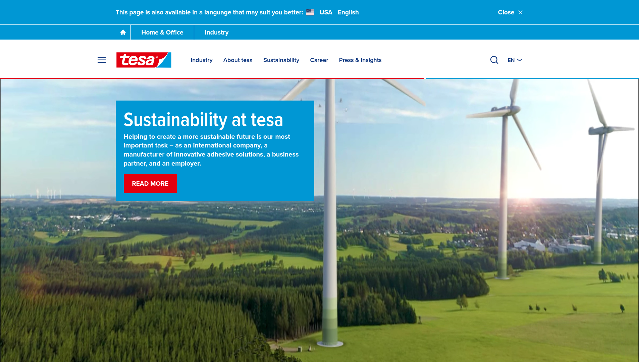The image size is (644, 362).
Task: Open the search magnifier icon
Action: tap(494, 60)
